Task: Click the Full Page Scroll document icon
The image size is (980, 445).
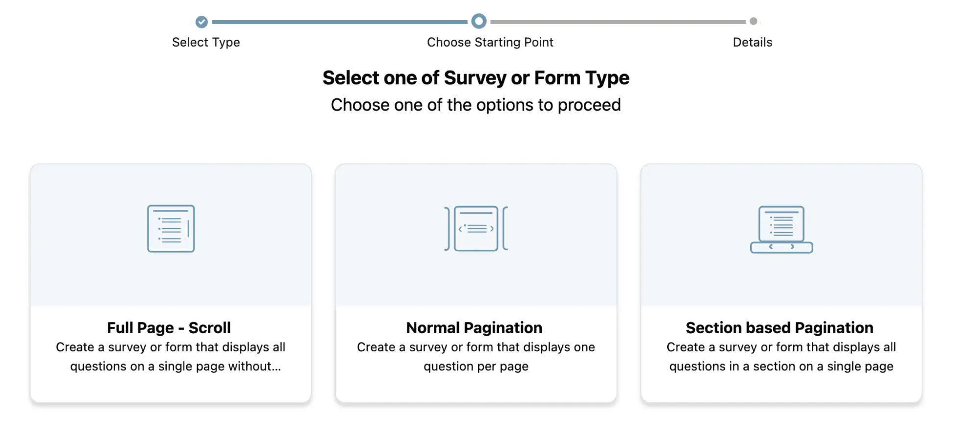Action: (x=171, y=229)
